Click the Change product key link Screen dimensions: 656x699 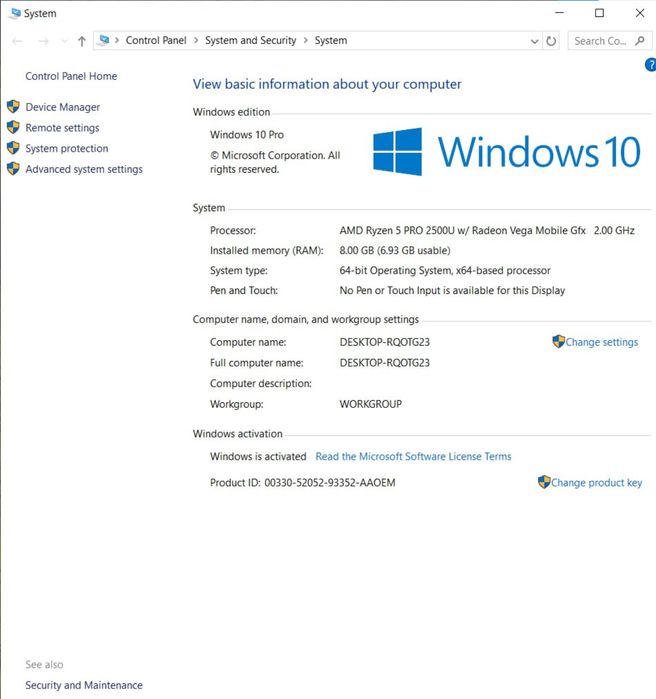(596, 482)
